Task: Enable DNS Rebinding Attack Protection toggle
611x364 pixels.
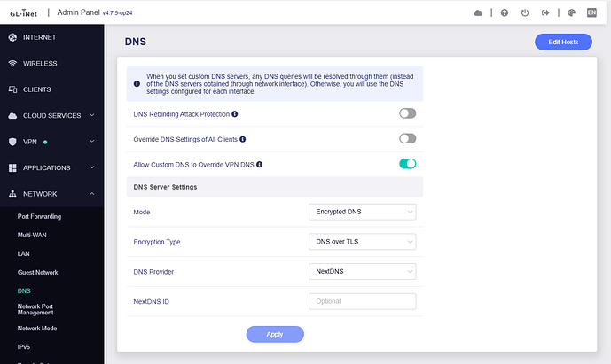Action: pyautogui.click(x=408, y=113)
